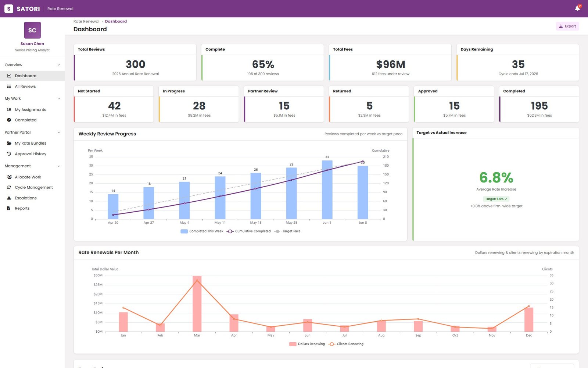Click the All Reviews list icon
Image resolution: width=588 pixels, height=368 pixels.
(9, 86)
